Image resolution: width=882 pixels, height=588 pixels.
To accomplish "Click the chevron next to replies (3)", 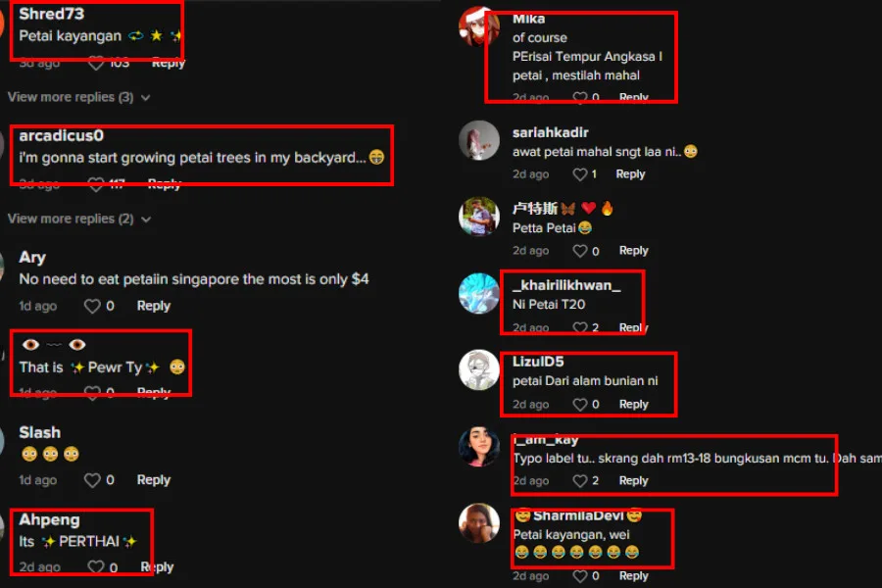I will tap(146, 98).
